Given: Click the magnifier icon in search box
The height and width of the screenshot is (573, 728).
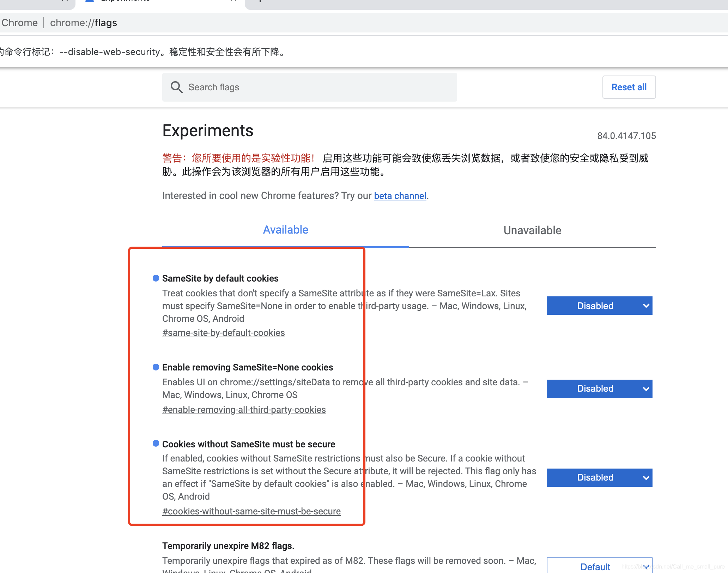Looking at the screenshot, I should pos(176,87).
